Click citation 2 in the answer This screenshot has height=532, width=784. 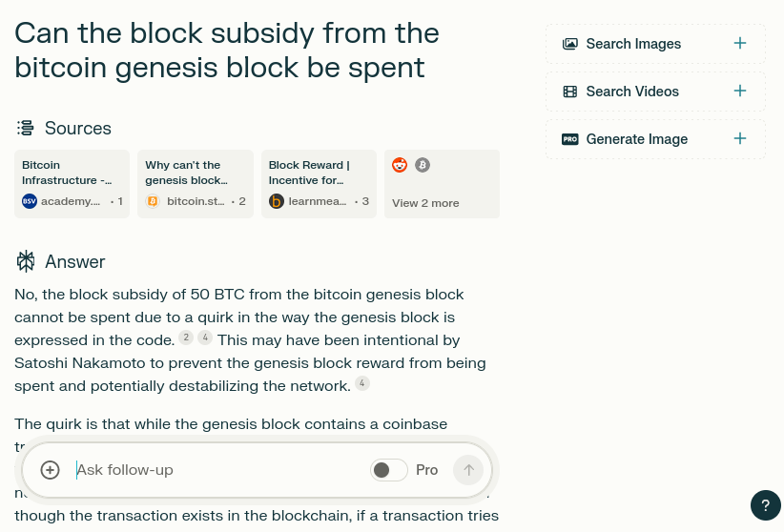(x=186, y=338)
